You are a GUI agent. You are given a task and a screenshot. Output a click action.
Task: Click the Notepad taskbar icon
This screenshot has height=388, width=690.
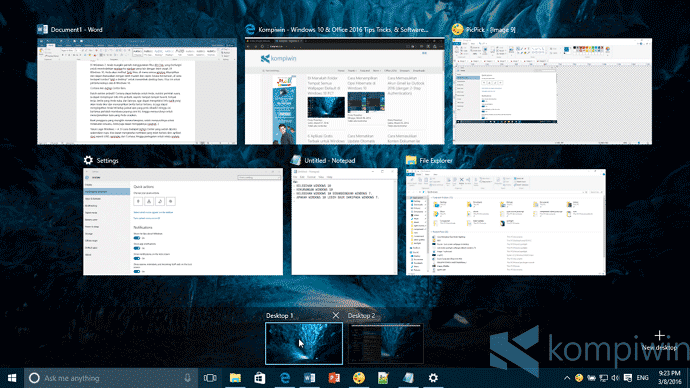coord(408,378)
